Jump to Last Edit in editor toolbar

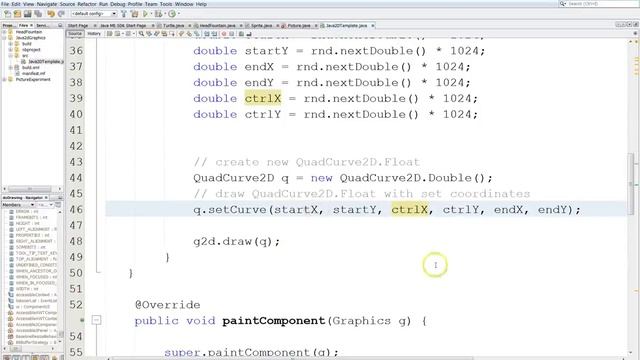(109, 33)
